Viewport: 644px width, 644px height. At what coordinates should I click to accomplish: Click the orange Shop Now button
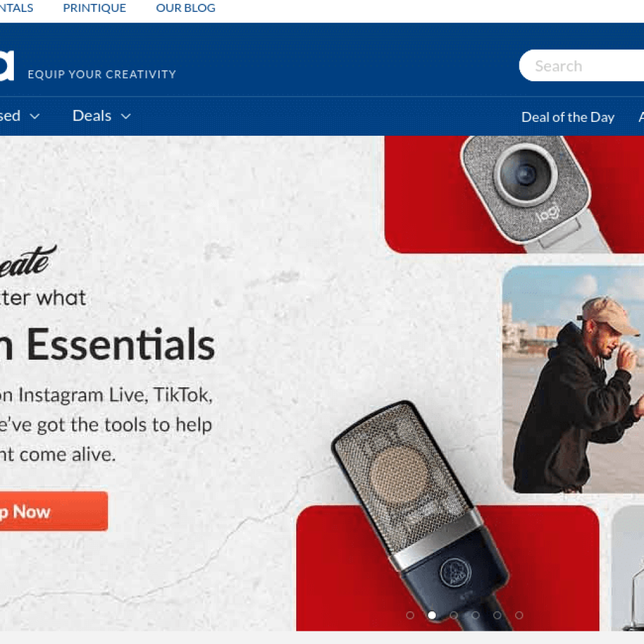point(54,511)
